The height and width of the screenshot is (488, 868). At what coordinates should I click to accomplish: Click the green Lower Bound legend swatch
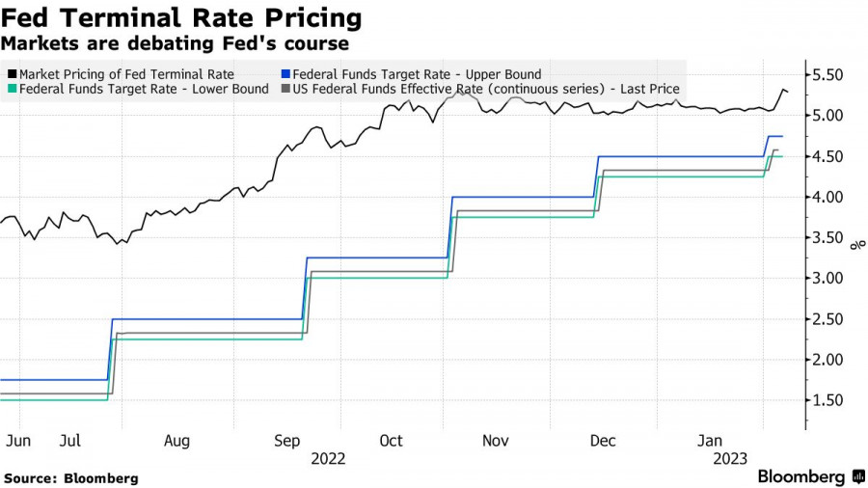point(12,89)
